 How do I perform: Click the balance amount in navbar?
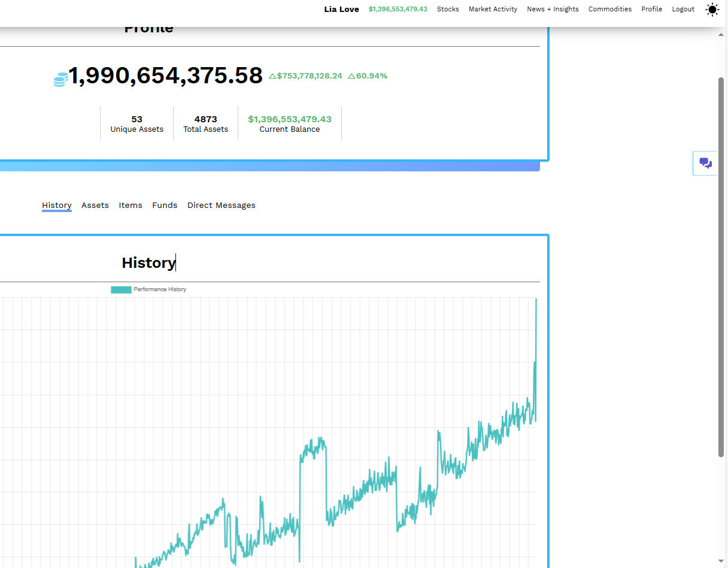(398, 9)
